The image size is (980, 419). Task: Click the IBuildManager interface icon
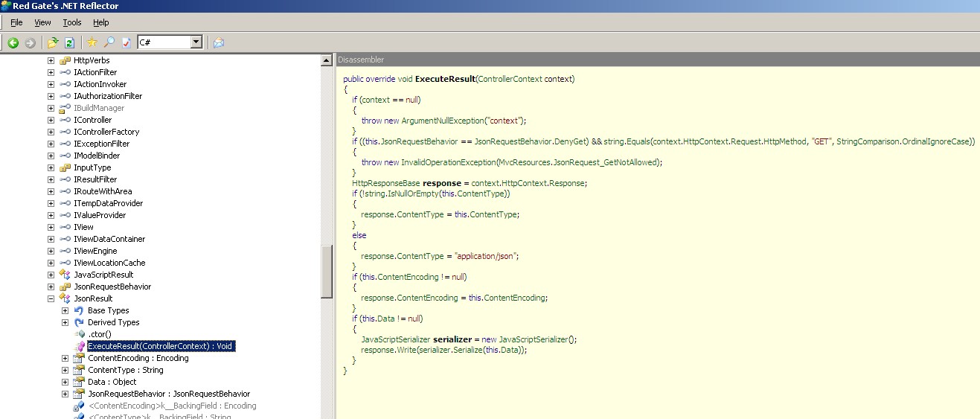65,108
